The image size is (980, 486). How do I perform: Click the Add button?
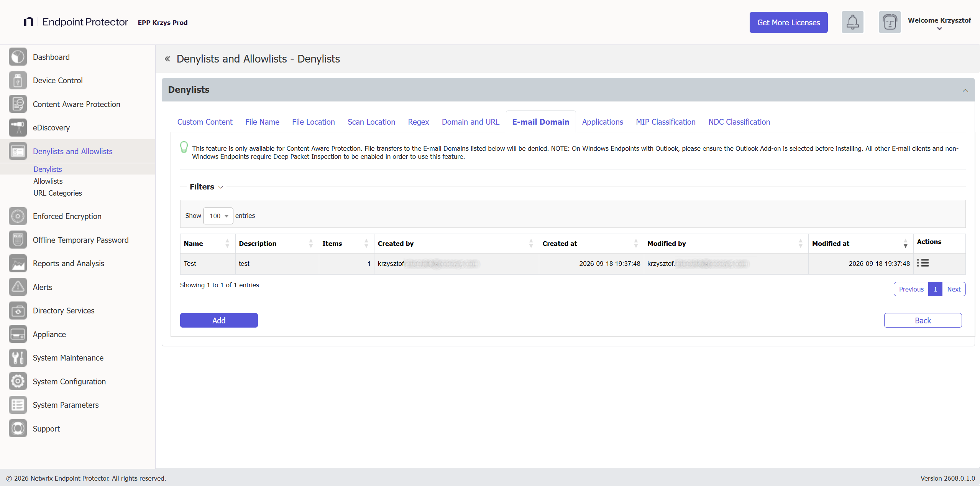click(219, 320)
